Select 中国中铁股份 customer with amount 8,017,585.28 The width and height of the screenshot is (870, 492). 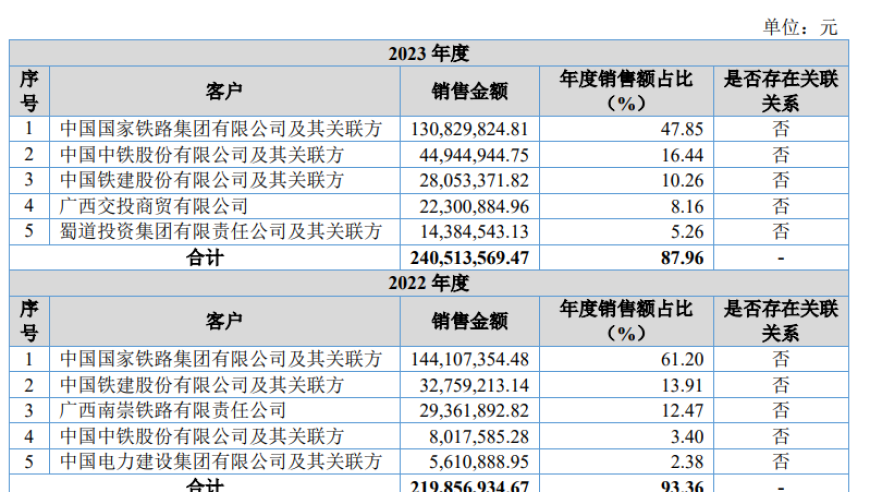(x=202, y=437)
